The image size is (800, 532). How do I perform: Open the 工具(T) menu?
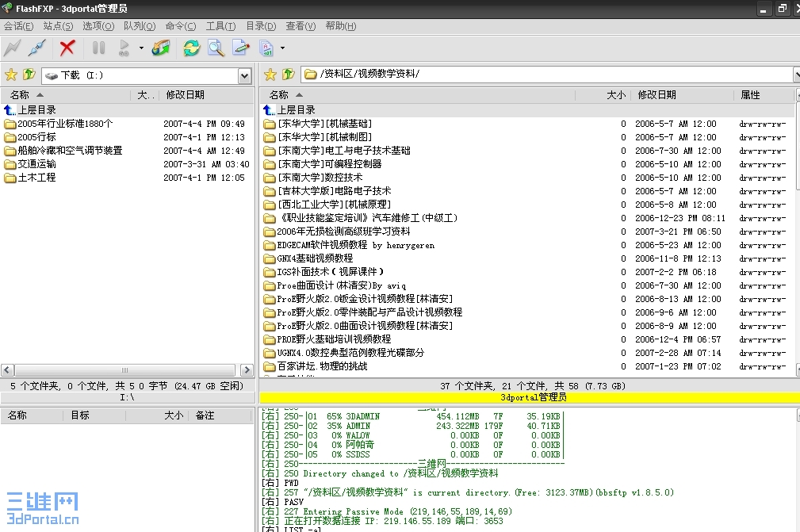221,26
